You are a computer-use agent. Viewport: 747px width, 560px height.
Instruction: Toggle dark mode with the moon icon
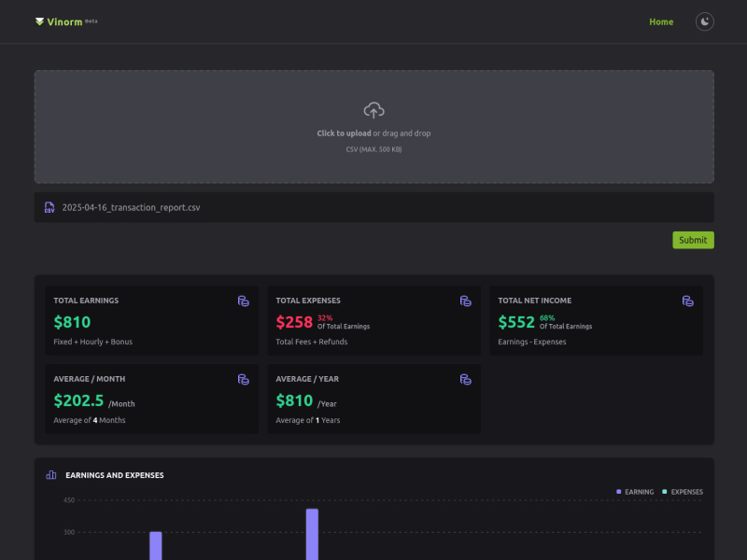[x=705, y=21]
